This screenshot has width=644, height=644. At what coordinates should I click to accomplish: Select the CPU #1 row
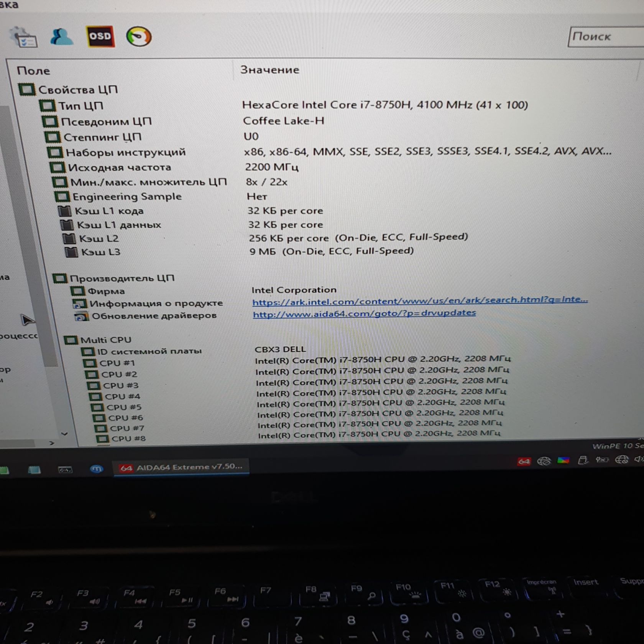(x=297, y=361)
